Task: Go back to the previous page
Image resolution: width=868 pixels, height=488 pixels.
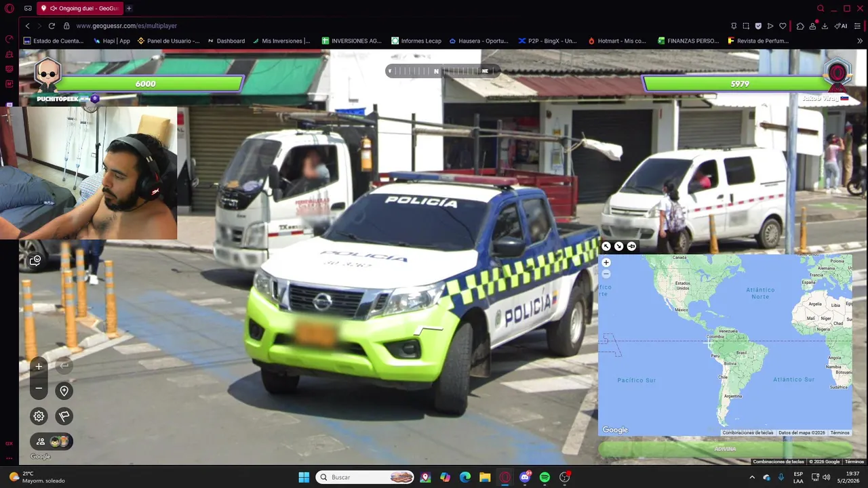Action: point(27,26)
